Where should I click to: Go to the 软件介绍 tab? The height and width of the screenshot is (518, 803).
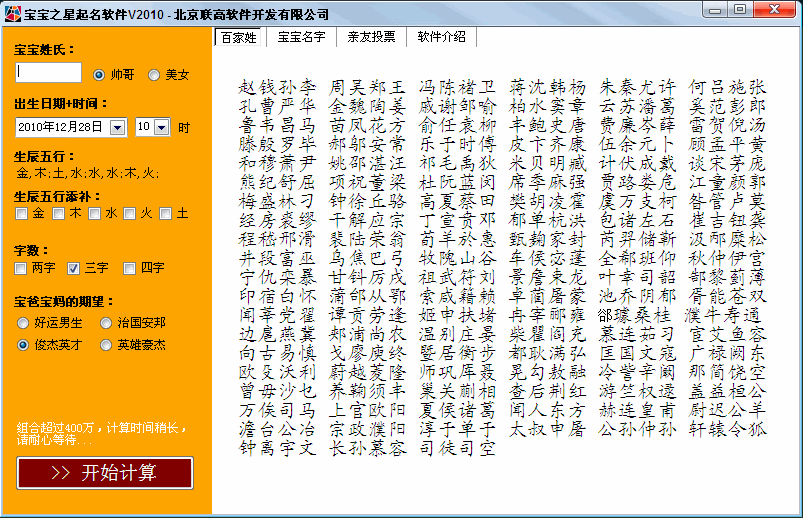441,37
